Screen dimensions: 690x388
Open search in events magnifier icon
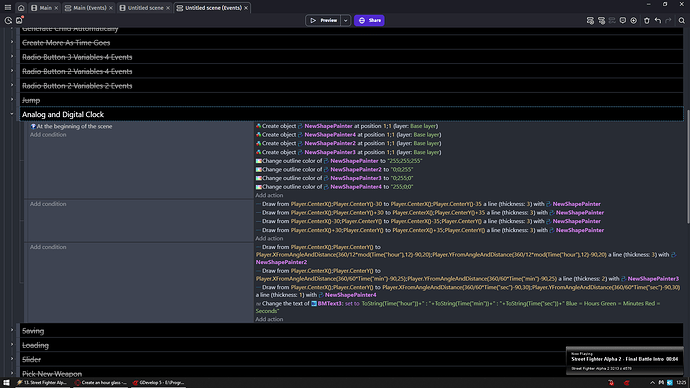(682, 20)
